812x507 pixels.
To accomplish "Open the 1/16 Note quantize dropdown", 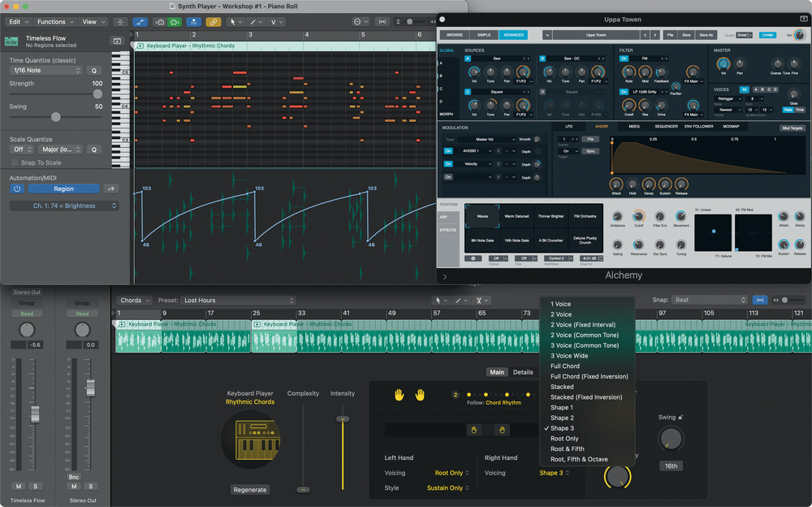I will [x=46, y=71].
